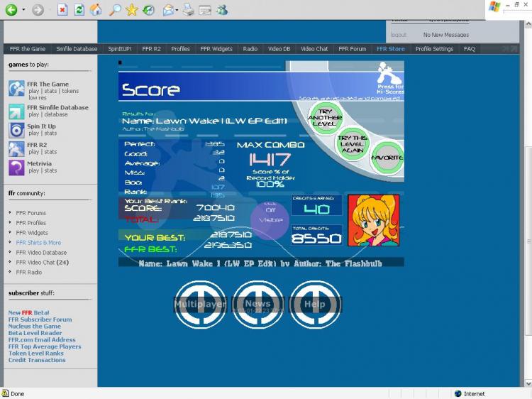Open the browser Home page icon
Screen dimensions: 532x399
[x=96, y=10]
